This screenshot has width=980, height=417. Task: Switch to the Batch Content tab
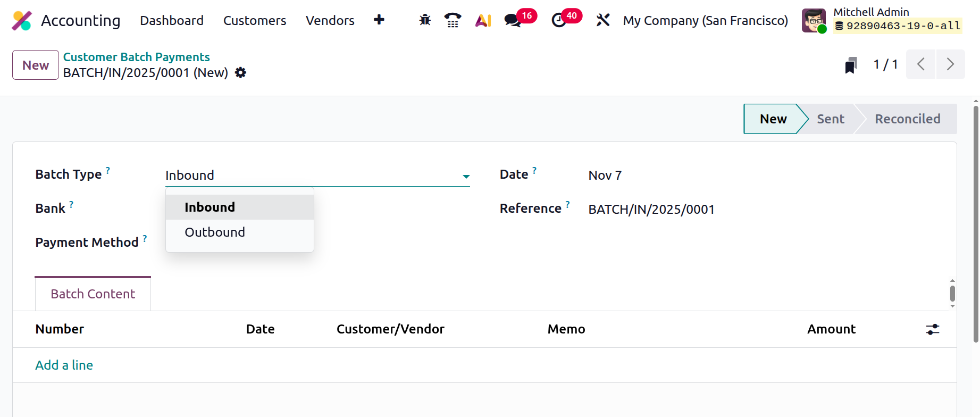tap(93, 294)
